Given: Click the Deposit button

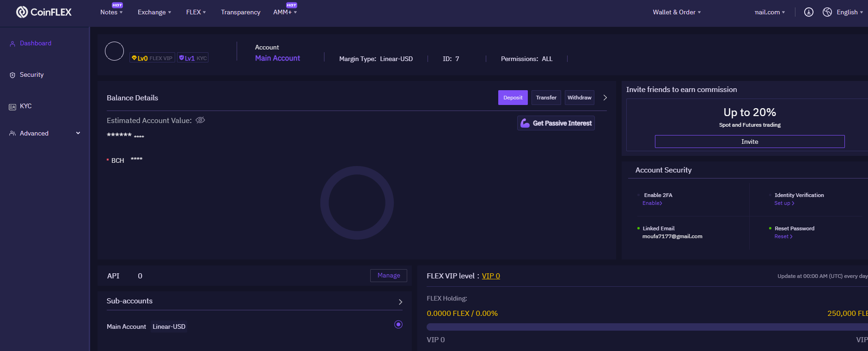Looking at the screenshot, I should [513, 98].
